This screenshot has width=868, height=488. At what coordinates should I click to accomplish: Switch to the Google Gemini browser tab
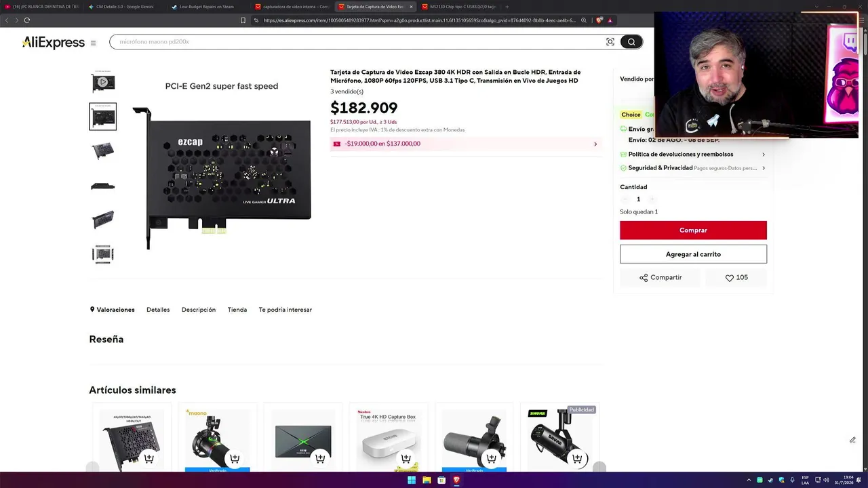[x=125, y=7]
